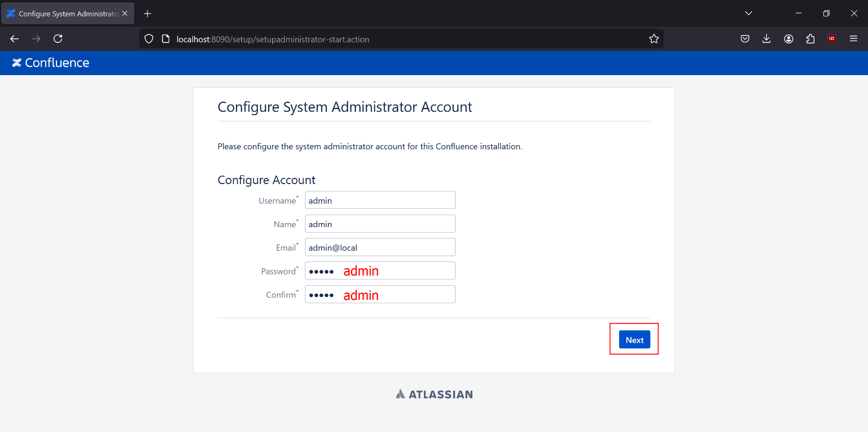
Task: Click the Confluence logo in the header
Action: (51, 63)
